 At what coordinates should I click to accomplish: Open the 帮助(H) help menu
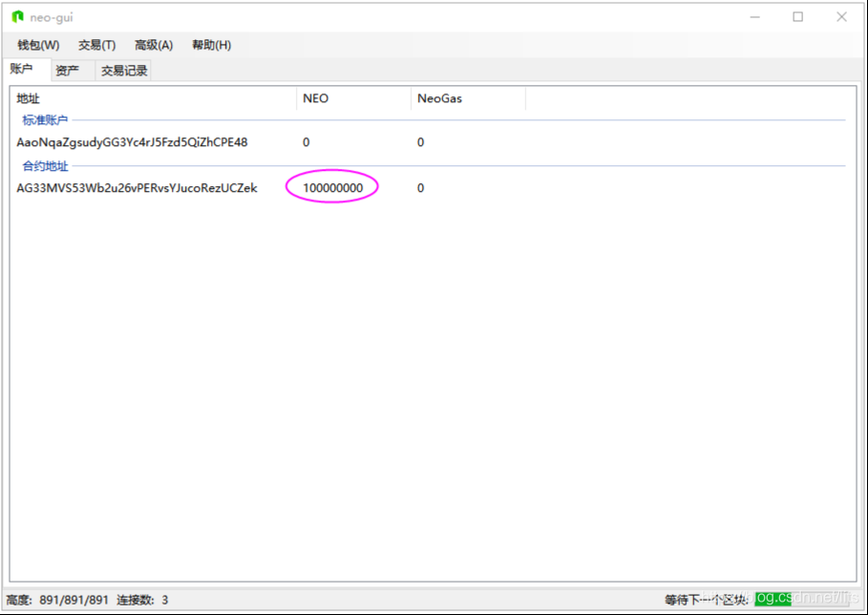pyautogui.click(x=211, y=46)
